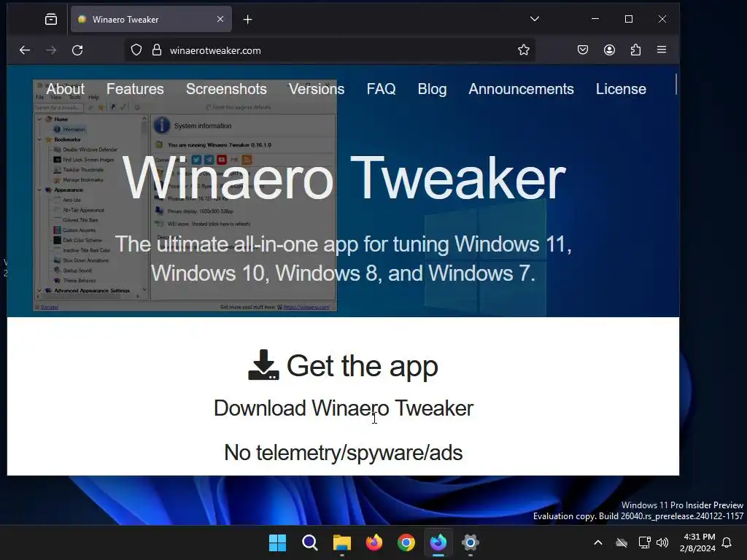This screenshot has width=747, height=560.
Task: Close the Winaero Tweaker tab
Action: [220, 19]
